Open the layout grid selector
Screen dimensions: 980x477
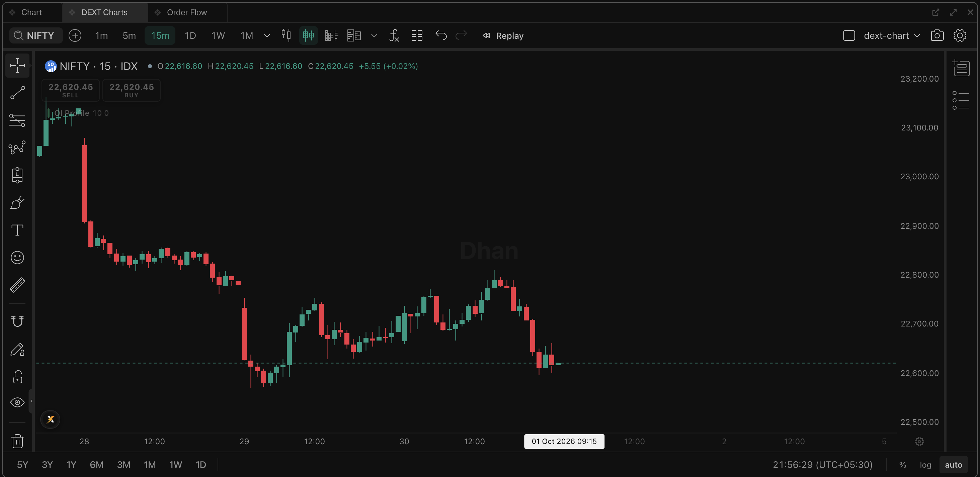click(x=417, y=36)
